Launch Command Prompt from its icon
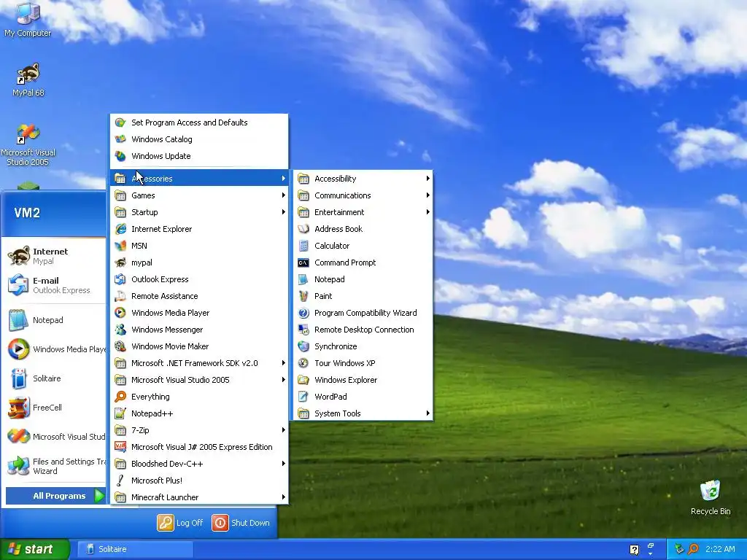The image size is (747, 560). [x=303, y=262]
